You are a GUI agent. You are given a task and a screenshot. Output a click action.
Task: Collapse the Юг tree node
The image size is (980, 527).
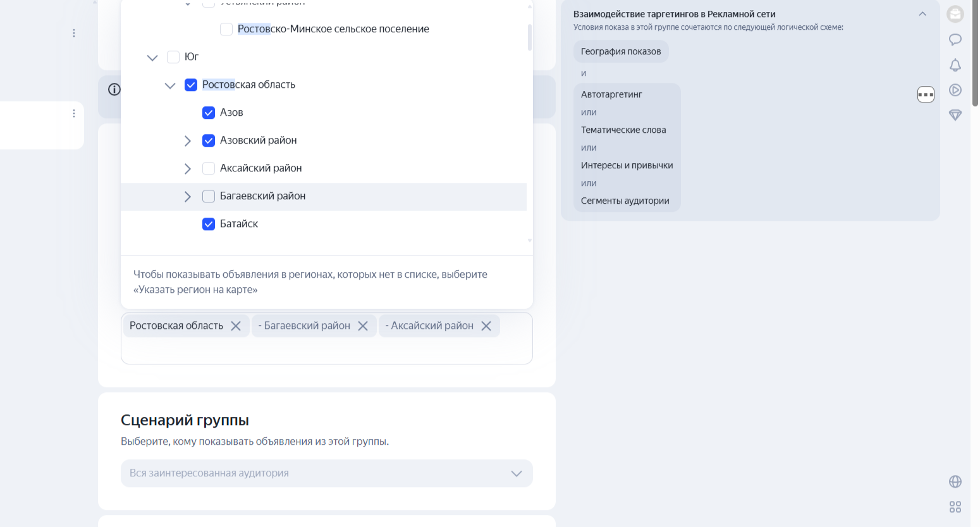point(152,58)
